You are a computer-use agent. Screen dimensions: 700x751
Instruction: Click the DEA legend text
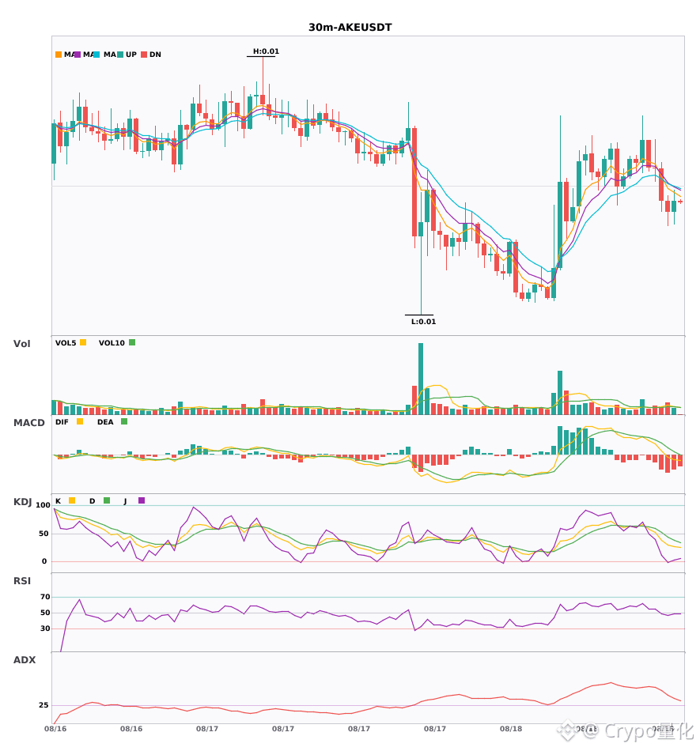tap(105, 422)
